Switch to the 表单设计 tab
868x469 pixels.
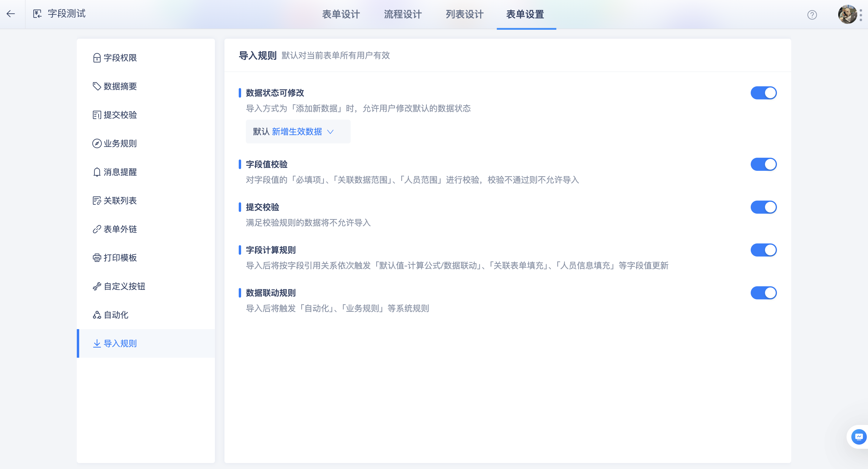pyautogui.click(x=341, y=14)
